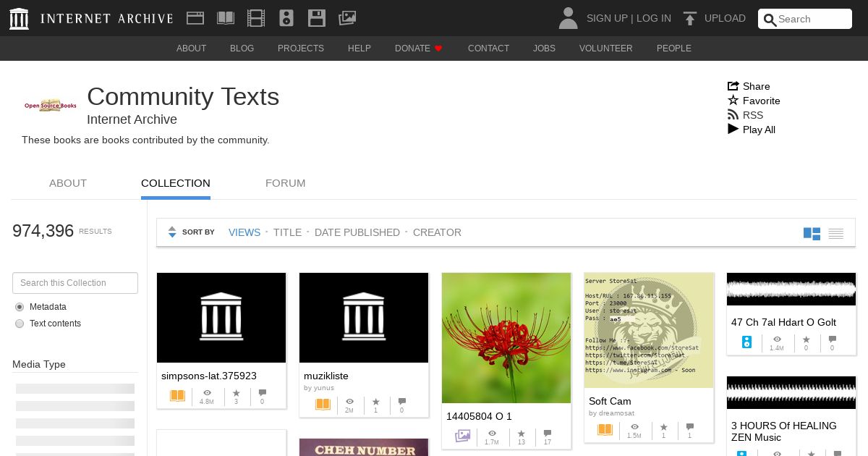The height and width of the screenshot is (456, 868).
Task: Click the UPLOAD link text
Action: 725,18
